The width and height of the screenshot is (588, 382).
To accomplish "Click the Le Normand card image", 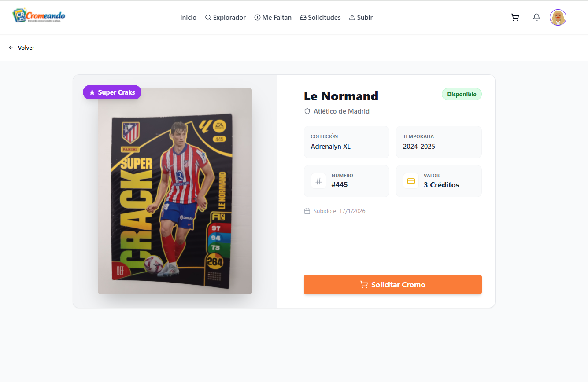I will pos(175,191).
